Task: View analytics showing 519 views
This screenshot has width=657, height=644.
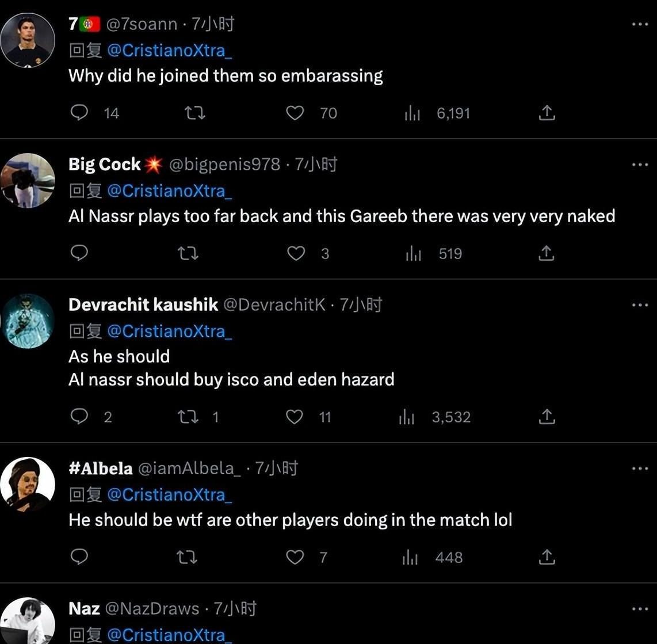Action: [x=434, y=253]
